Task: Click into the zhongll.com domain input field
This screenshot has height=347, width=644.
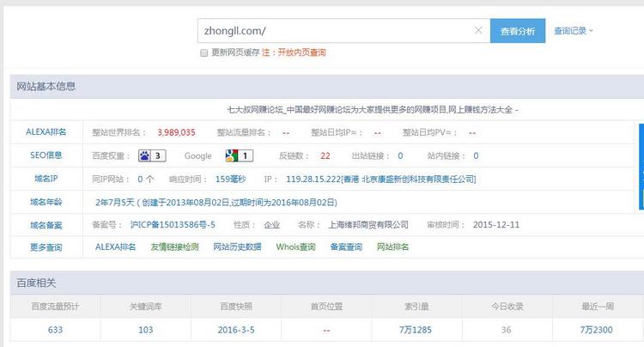Action: pos(335,31)
